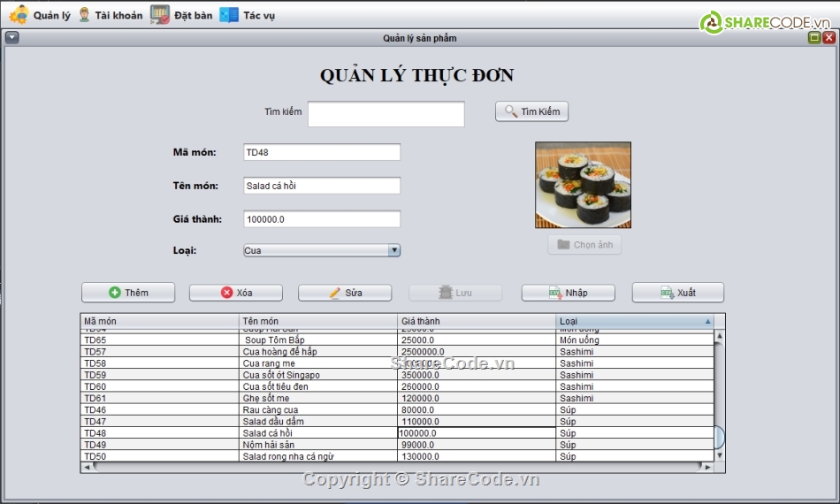The image size is (840, 504).
Task: Click the table horizontal scrollbar thumb
Action: (x=397, y=467)
